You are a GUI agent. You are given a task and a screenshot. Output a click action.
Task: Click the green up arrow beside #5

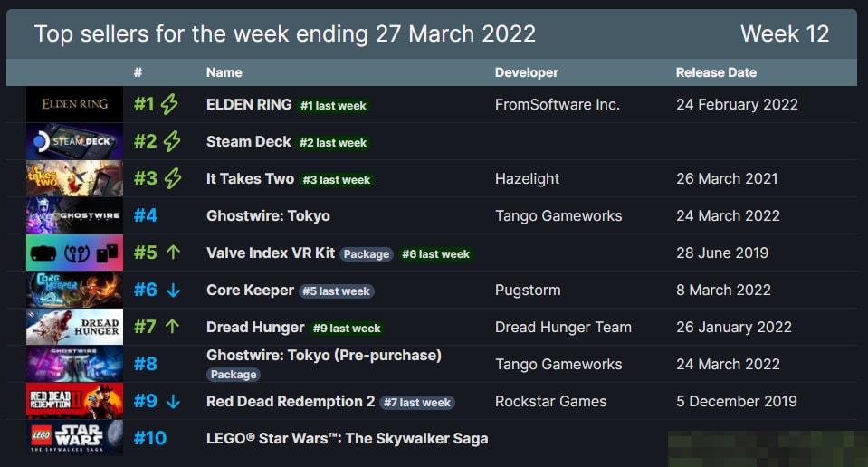point(173,253)
